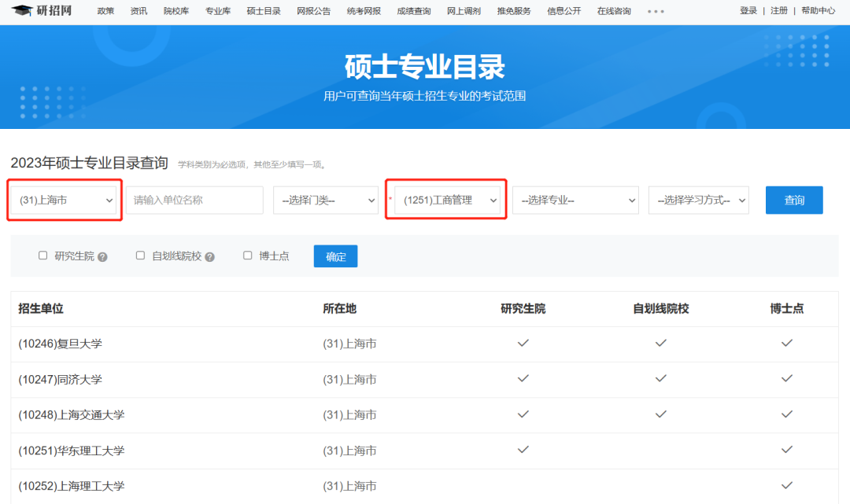Tick the 博士点 checkbox
This screenshot has width=850, height=504.
pos(248,256)
